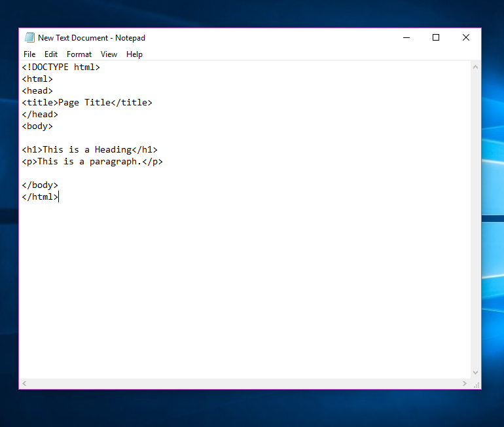This screenshot has width=504, height=427.
Task: Click the '<title>Page Title</title>' line
Action: [87, 103]
